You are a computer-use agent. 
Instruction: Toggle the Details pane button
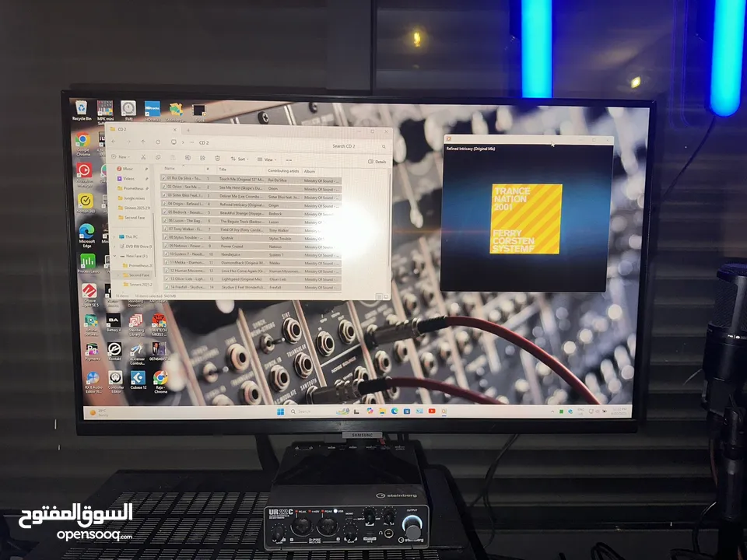[x=377, y=162]
